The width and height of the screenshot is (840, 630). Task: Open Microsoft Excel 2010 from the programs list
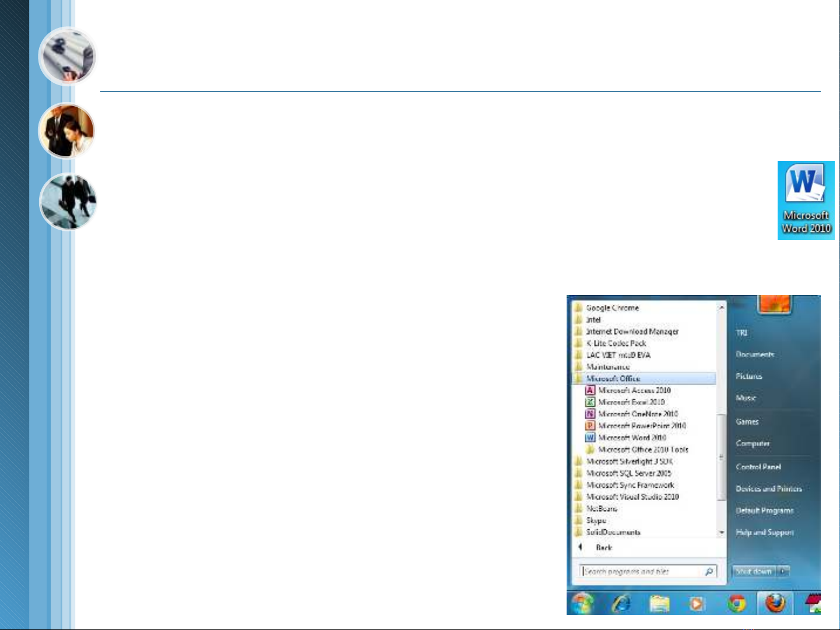point(631,402)
